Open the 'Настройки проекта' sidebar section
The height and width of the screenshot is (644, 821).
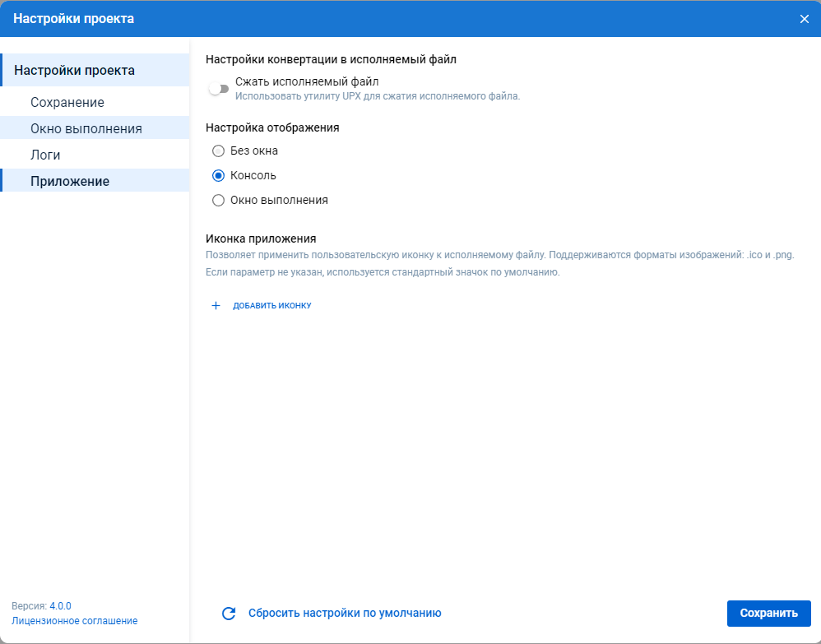click(95, 70)
